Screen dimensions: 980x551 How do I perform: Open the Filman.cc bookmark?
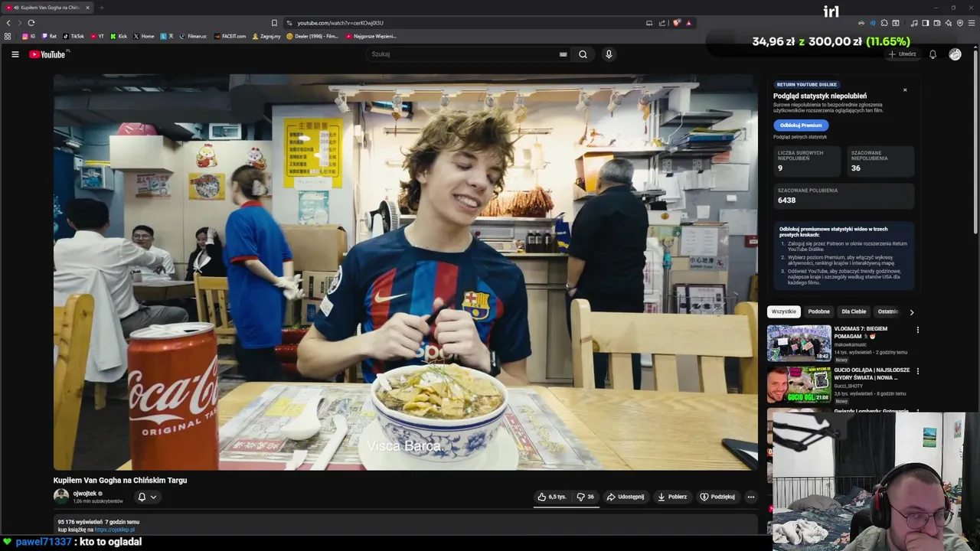(193, 36)
